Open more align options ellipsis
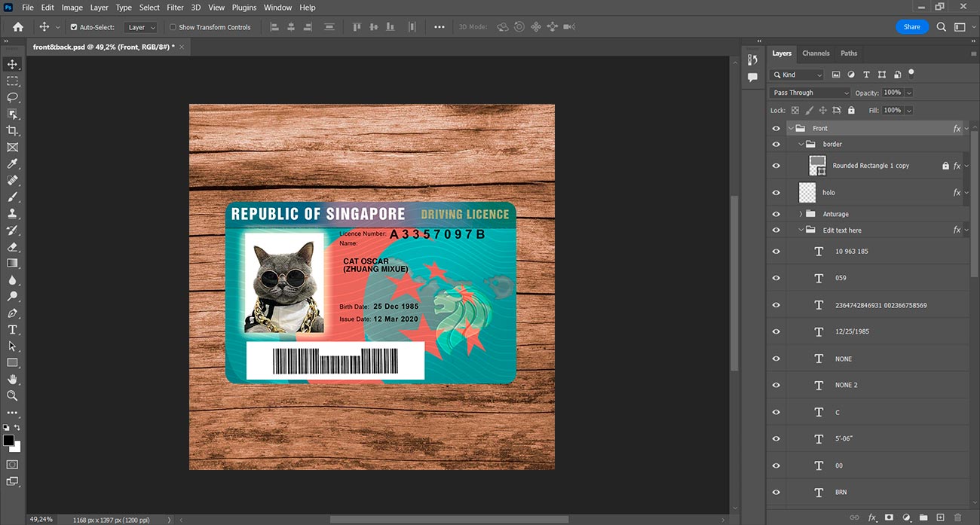Screen dimensions: 980x525 pyautogui.click(x=439, y=27)
